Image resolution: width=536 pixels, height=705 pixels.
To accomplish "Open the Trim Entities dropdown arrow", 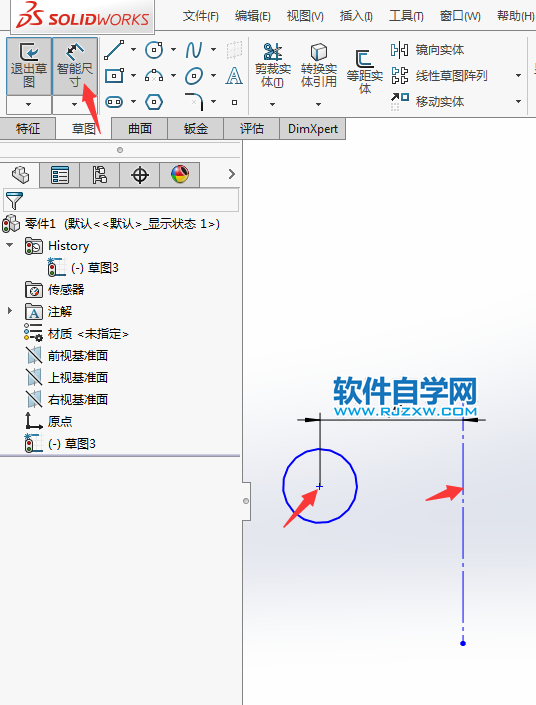I will (272, 104).
